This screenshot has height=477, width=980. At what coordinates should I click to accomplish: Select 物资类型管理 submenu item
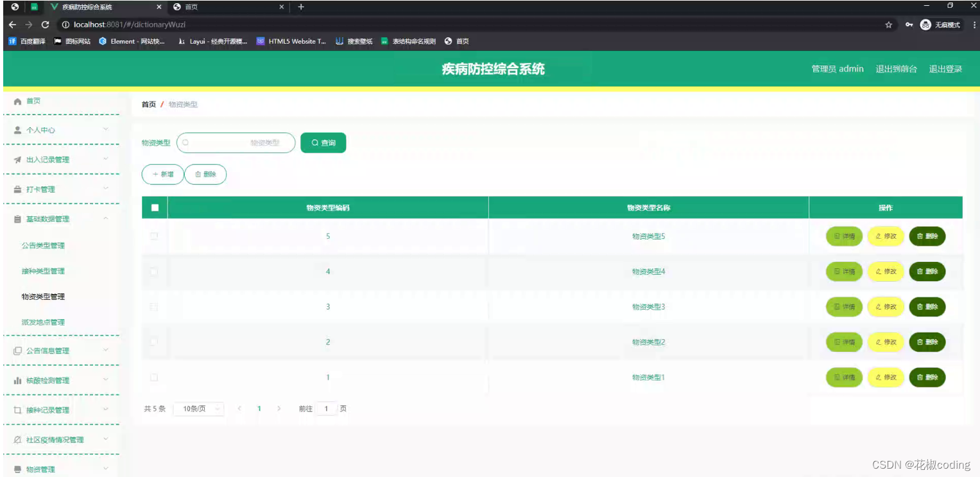pyautogui.click(x=43, y=297)
